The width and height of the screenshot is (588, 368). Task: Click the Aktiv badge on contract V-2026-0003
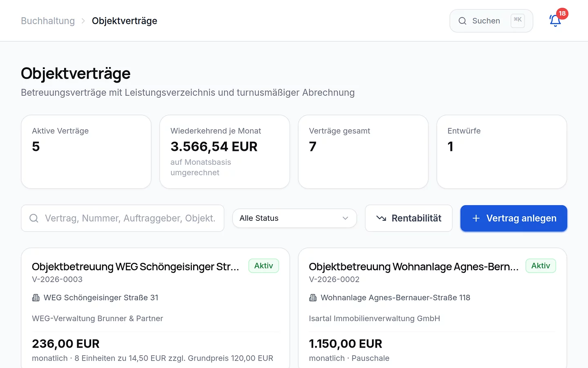coord(264,266)
